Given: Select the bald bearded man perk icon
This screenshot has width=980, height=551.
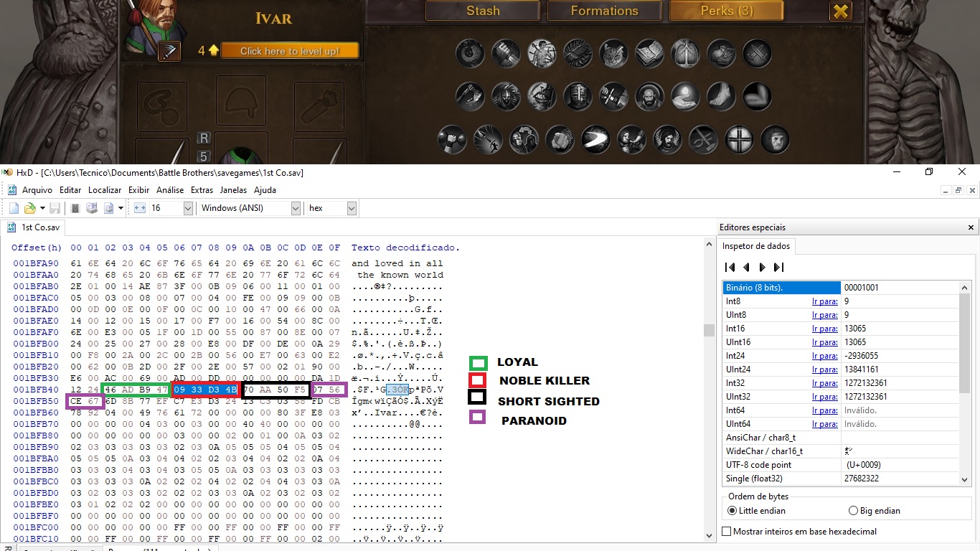Looking at the screenshot, I should click(x=649, y=96).
